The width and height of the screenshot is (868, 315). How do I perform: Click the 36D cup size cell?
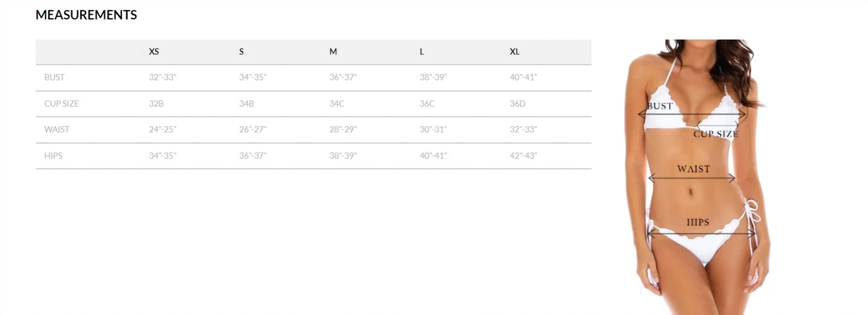518,104
